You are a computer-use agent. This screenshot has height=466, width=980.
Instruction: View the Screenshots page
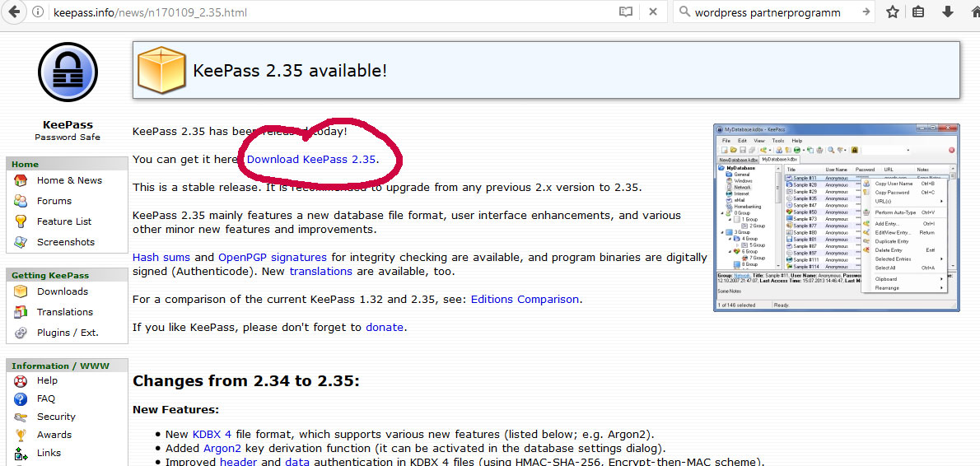(x=66, y=242)
